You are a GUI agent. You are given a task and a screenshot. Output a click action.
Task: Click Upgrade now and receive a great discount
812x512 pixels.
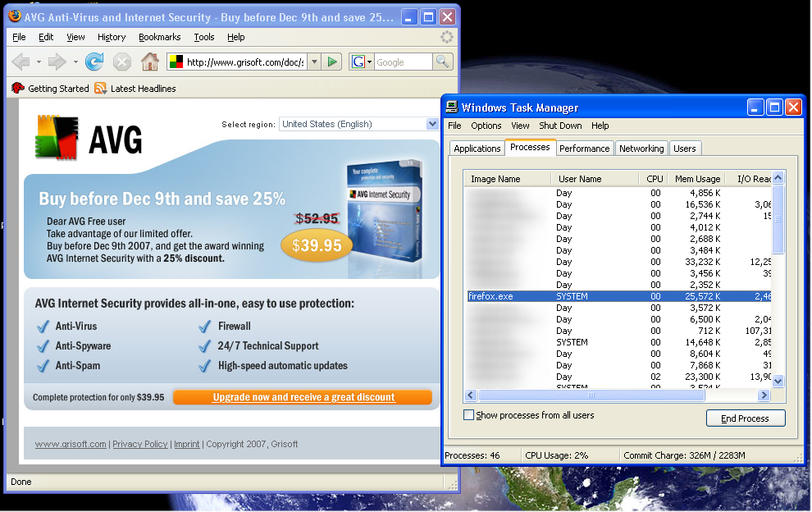303,397
